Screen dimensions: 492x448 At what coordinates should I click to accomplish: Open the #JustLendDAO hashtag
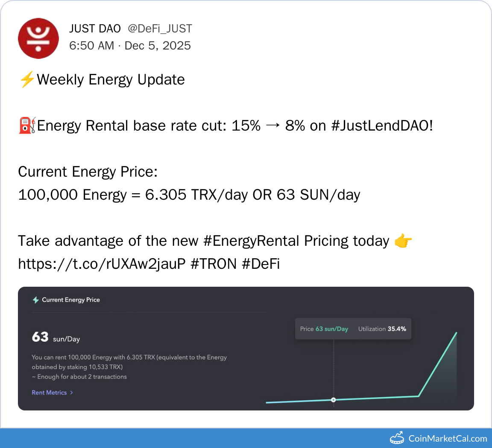point(382,126)
